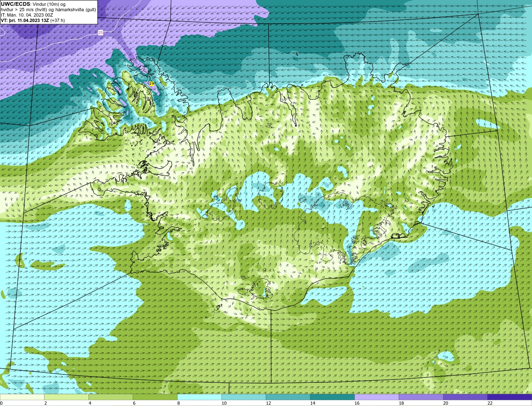Click the light cyan 8–10 m/s legend swatch
Image resolution: width=532 pixels, height=406 pixels.
click(199, 397)
